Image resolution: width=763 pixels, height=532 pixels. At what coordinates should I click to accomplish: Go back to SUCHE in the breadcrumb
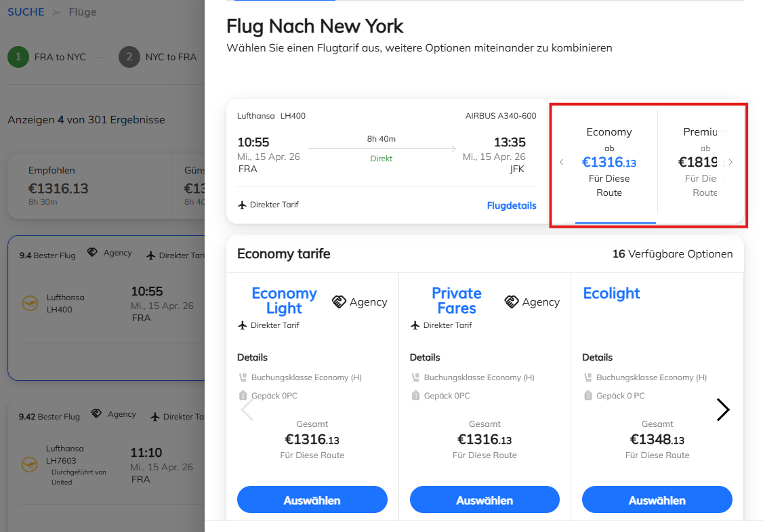click(x=26, y=12)
